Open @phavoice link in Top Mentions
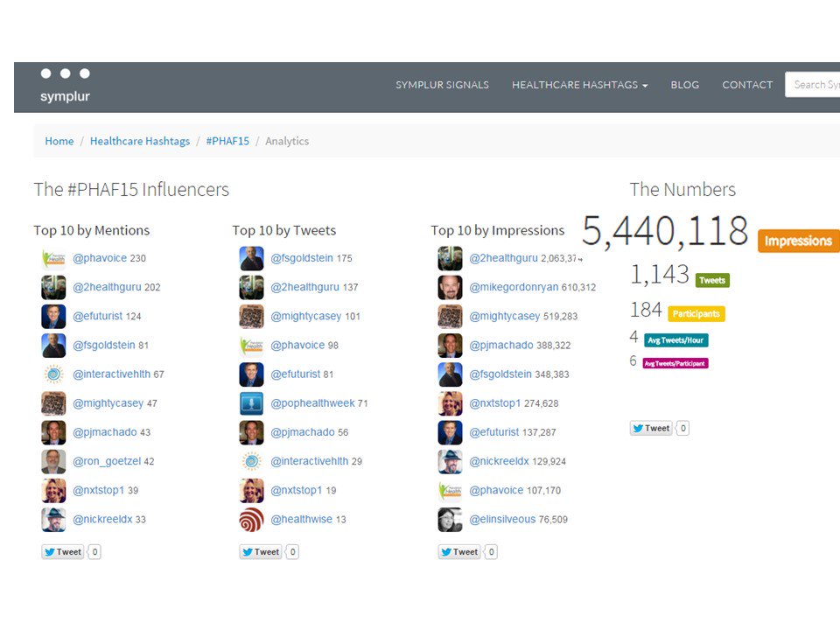 100,258
